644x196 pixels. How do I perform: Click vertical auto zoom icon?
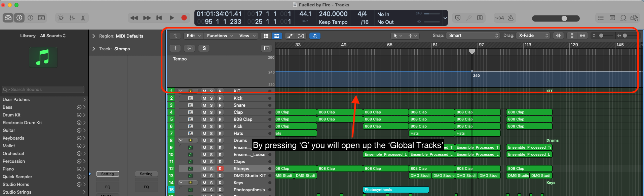572,36
